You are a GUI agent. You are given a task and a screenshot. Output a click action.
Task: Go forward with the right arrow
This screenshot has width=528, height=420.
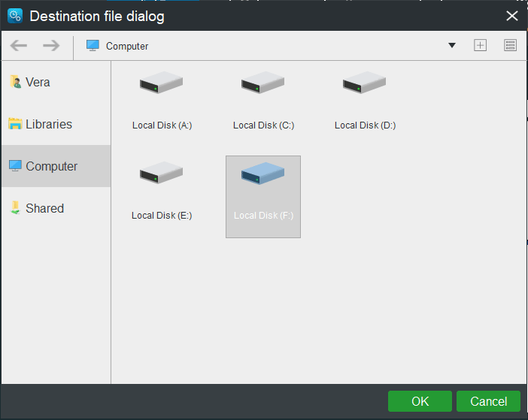click(51, 45)
